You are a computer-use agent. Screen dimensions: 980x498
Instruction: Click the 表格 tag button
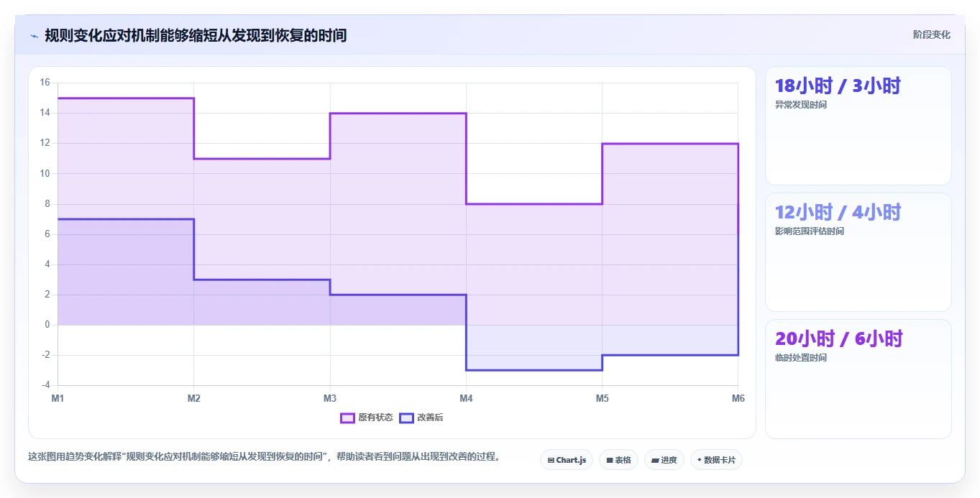coord(618,460)
